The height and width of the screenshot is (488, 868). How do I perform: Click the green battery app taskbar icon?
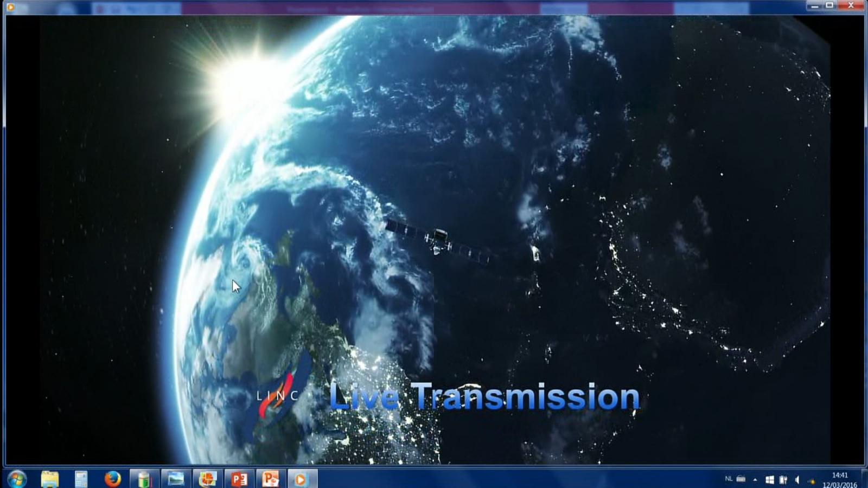[x=144, y=479]
